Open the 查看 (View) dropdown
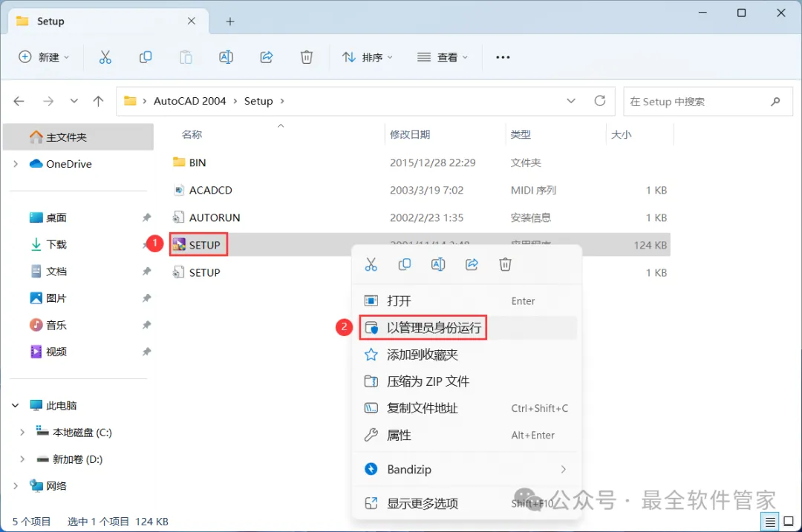Screen dimensions: 802x532 tap(443, 57)
